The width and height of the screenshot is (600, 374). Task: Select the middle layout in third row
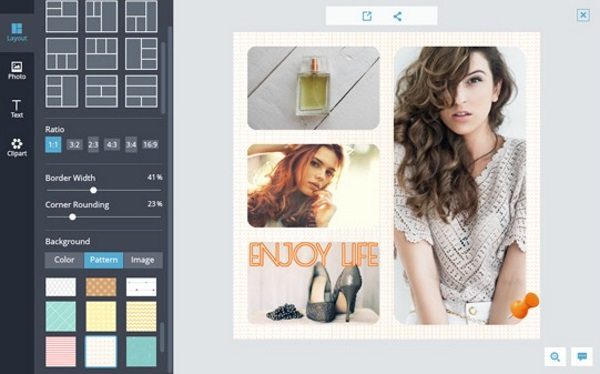pos(101,91)
